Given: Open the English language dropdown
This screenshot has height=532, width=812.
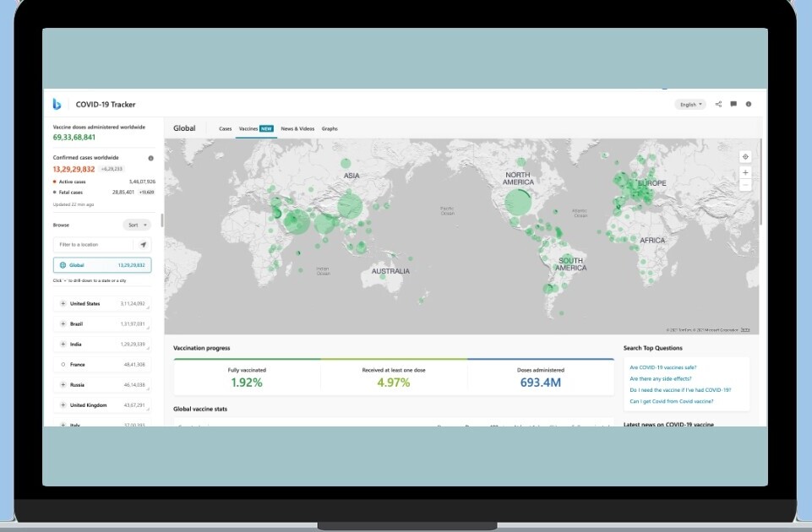Looking at the screenshot, I should coord(690,105).
